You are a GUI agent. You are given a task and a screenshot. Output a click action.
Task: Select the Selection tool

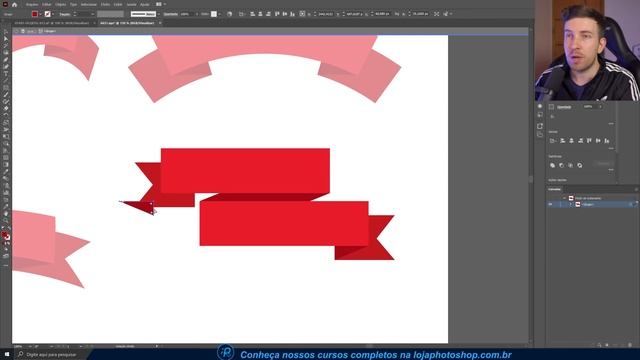click(6, 31)
